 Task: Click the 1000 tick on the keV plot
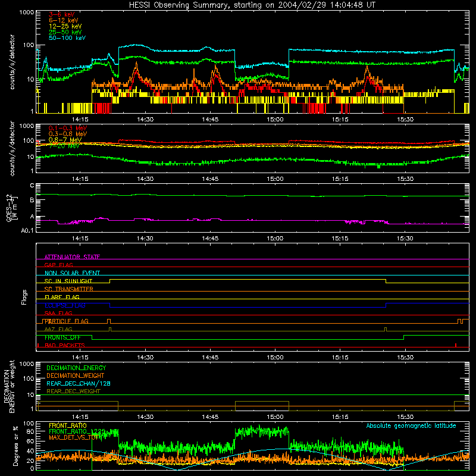click(27, 12)
